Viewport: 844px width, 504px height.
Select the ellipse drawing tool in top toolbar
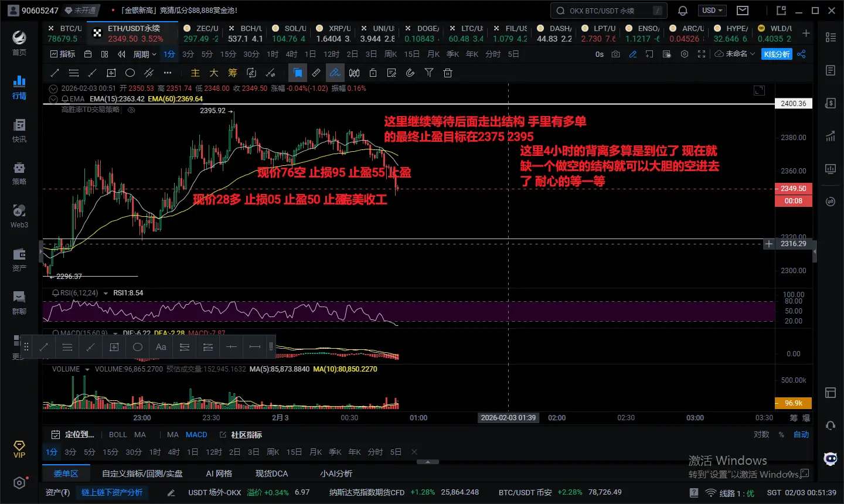[130, 73]
